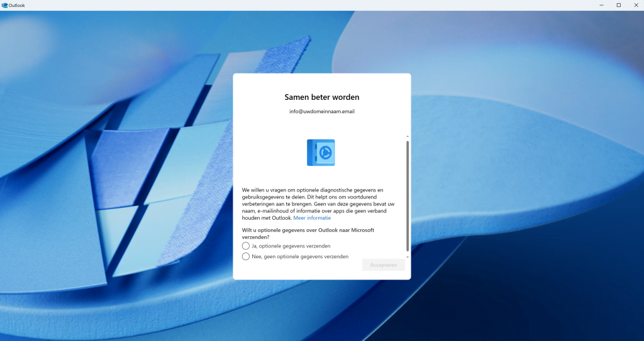This screenshot has height=341, width=644.
Task: Maximize the Outlook window
Action: [619, 5]
